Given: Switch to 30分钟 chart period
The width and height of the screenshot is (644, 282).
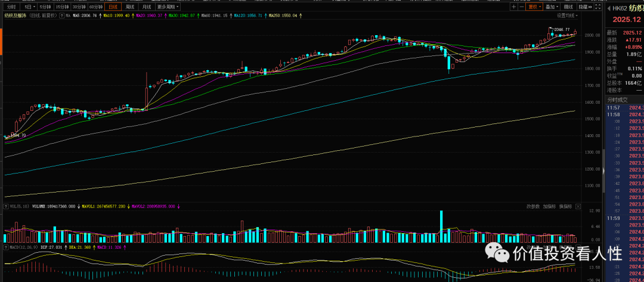Looking at the screenshot, I should 79,7.
